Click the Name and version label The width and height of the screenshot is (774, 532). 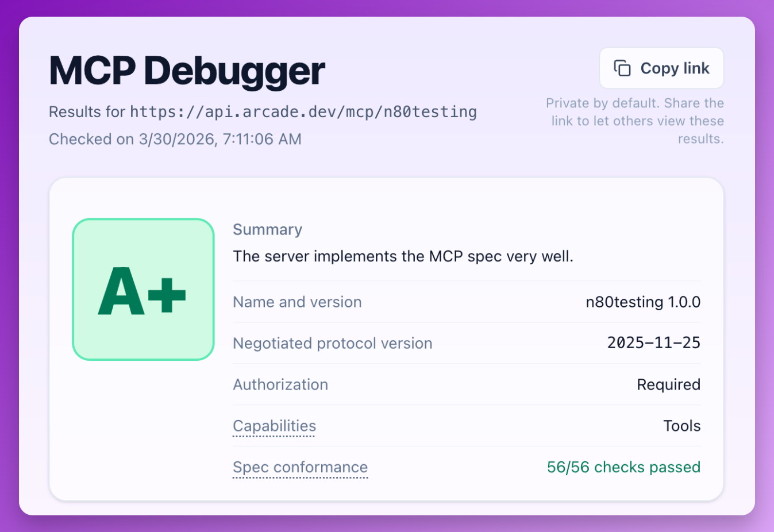pyautogui.click(x=297, y=302)
